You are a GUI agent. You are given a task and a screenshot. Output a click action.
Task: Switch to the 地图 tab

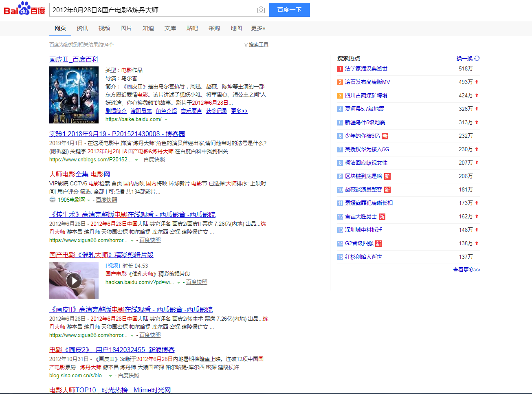click(236, 28)
